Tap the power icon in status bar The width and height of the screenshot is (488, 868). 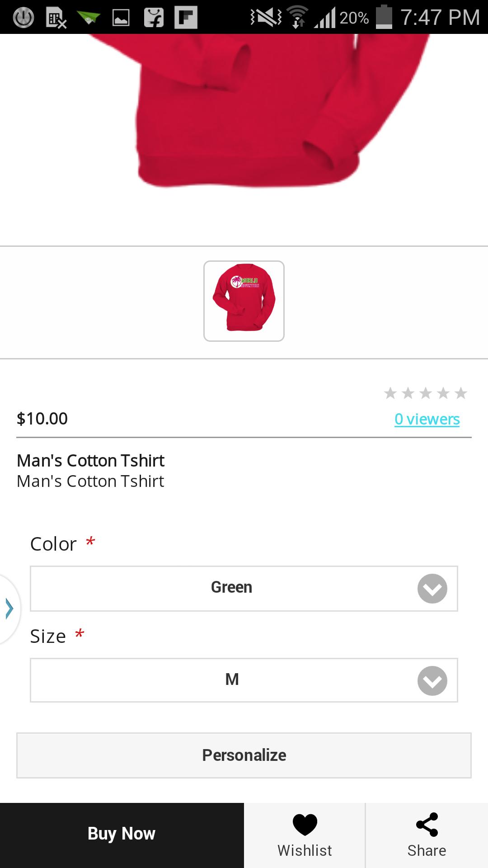tap(23, 18)
